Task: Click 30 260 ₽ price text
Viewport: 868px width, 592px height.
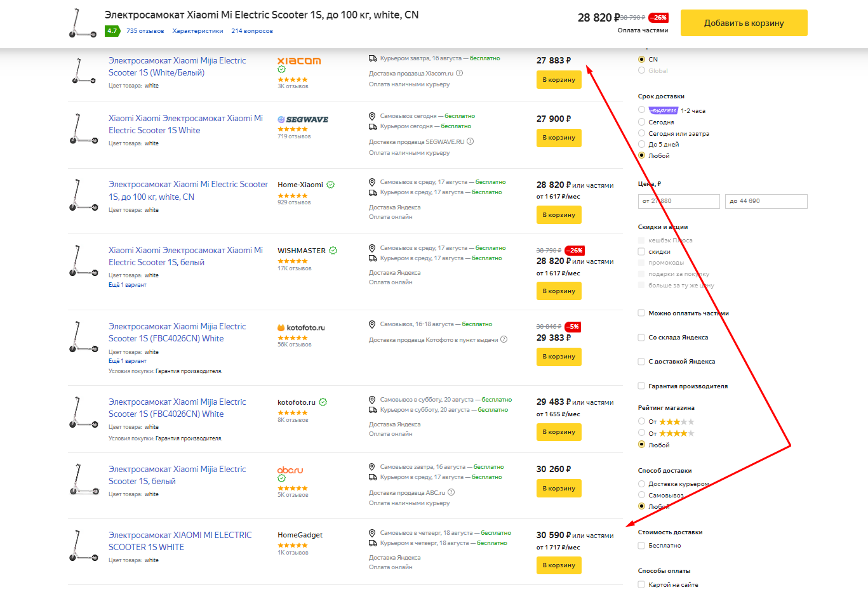Action: click(554, 469)
